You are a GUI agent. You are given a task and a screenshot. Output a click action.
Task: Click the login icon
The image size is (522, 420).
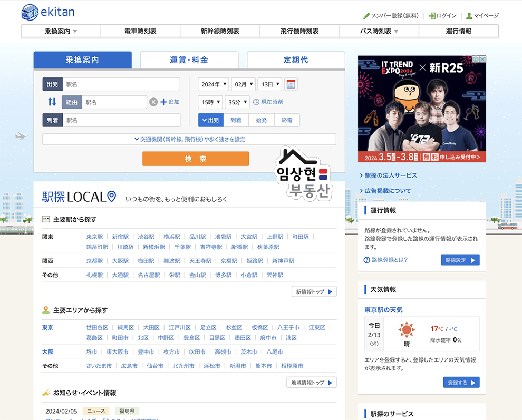pyautogui.click(x=432, y=16)
